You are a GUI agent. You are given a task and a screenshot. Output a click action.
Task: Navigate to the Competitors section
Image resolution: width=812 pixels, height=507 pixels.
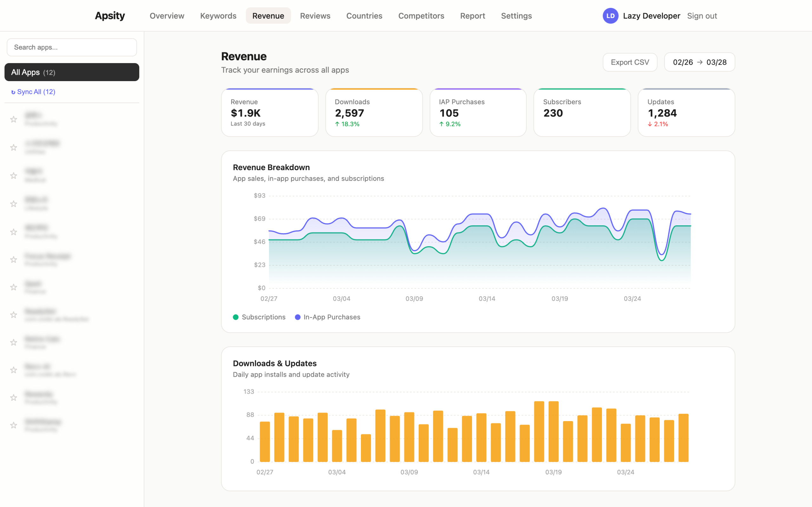421,16
